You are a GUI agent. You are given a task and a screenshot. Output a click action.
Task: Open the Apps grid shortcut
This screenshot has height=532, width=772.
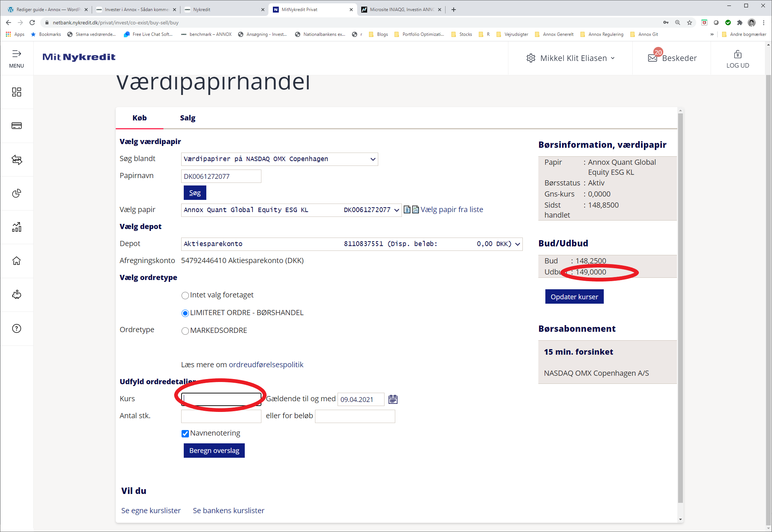pyautogui.click(x=15, y=34)
